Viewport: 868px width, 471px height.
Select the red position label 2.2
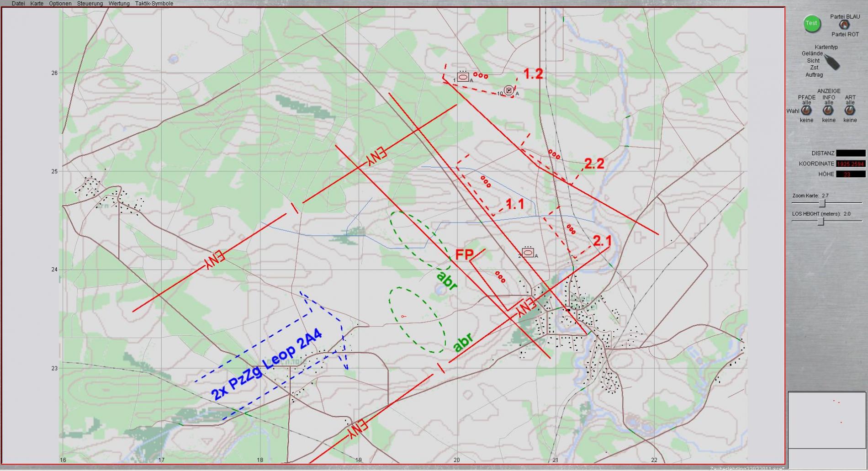click(x=594, y=164)
